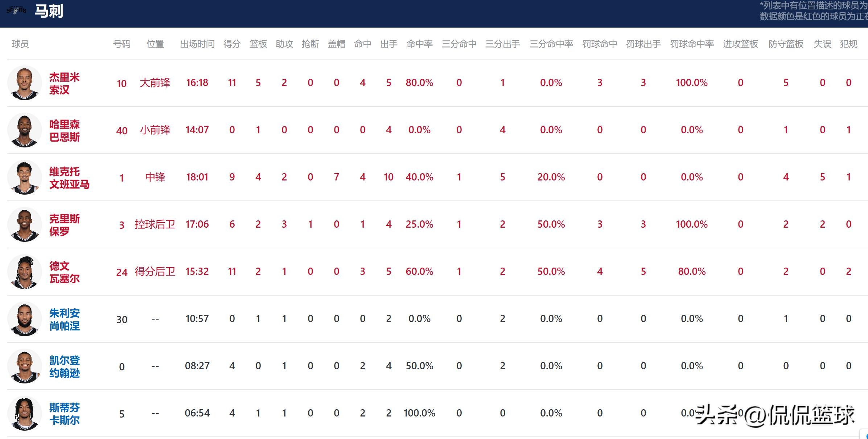The width and height of the screenshot is (868, 439).
Task: Open the 克里斯 保罗 player link
Action: (x=64, y=225)
